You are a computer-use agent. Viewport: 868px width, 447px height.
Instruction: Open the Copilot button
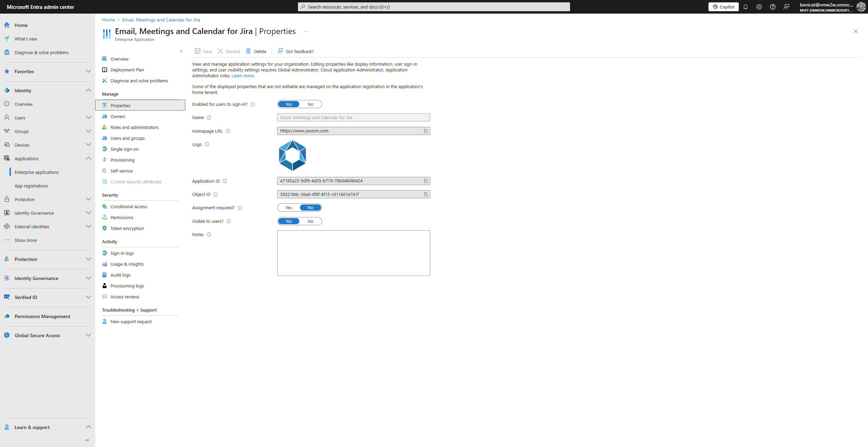click(723, 7)
